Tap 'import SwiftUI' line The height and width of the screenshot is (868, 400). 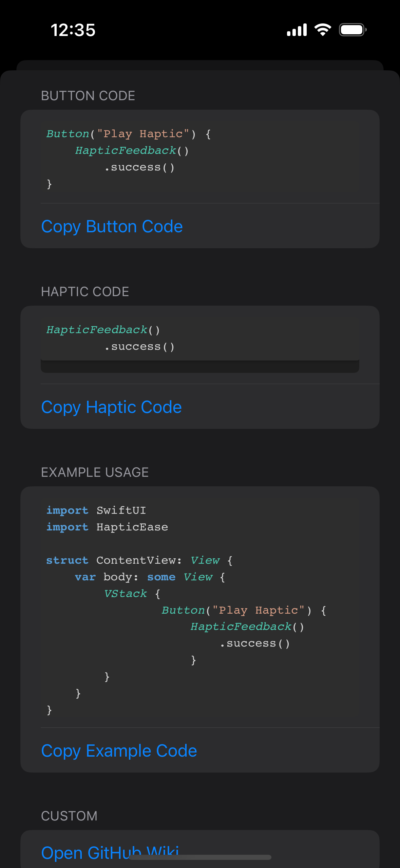pyautogui.click(x=96, y=510)
